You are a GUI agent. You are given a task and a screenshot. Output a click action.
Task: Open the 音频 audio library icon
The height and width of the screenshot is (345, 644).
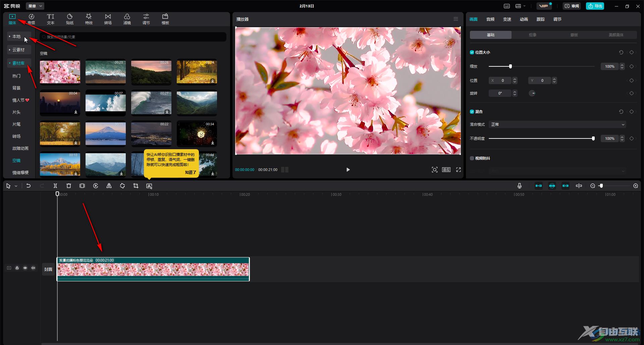tap(31, 19)
